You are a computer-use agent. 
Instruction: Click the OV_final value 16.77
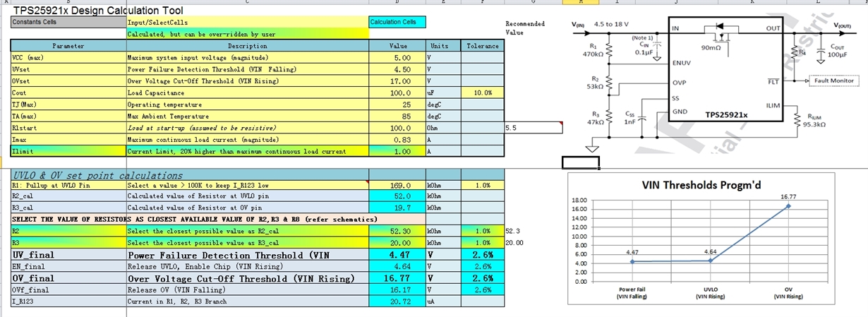tap(397, 278)
